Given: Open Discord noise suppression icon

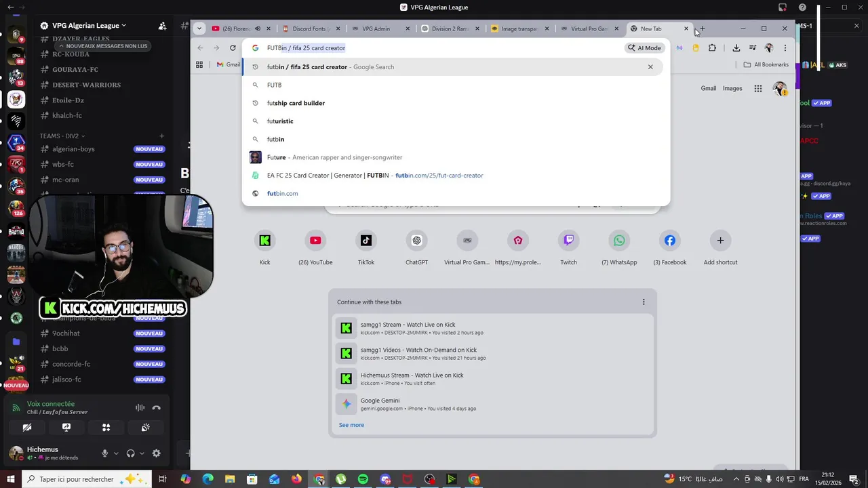Looking at the screenshot, I should click(x=140, y=407).
